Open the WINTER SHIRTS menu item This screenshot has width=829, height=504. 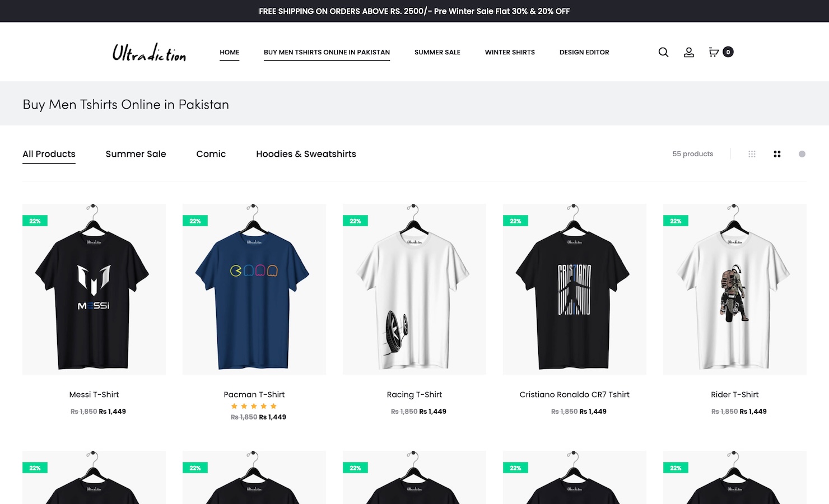(x=510, y=52)
